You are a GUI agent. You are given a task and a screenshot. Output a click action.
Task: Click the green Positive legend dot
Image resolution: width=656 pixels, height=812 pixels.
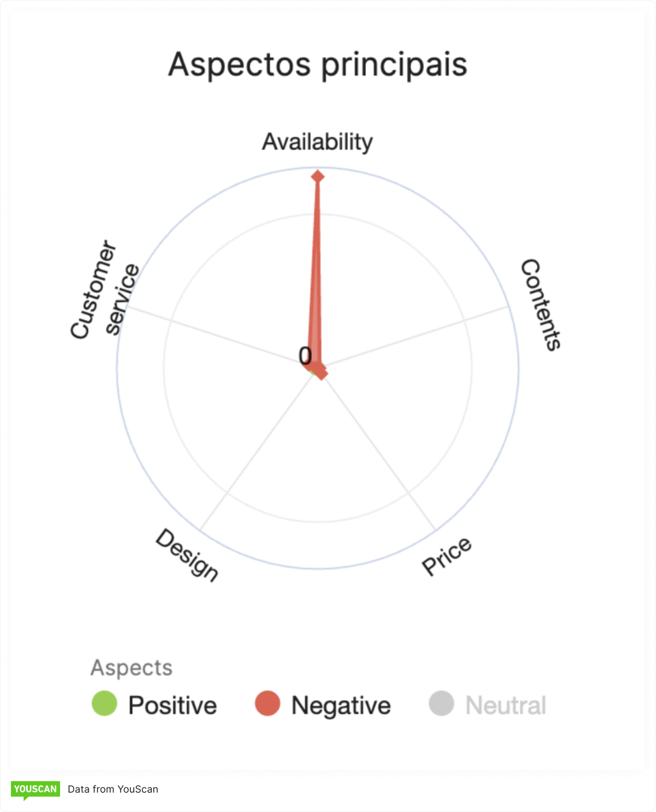[x=105, y=703]
